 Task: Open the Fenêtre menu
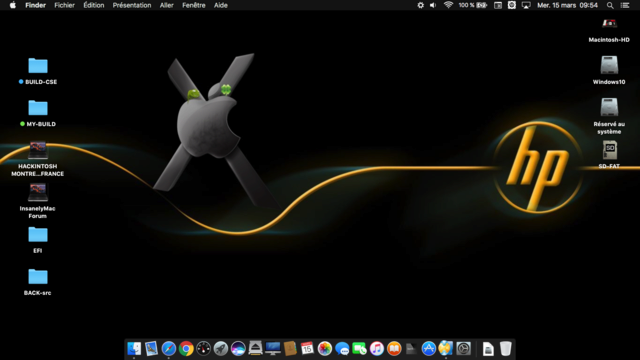coord(194,5)
